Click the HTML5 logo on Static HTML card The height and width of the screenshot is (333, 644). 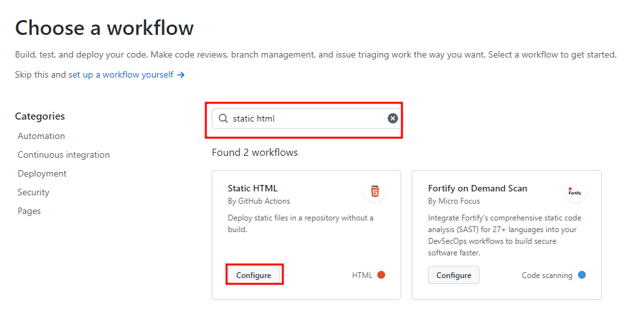375,191
